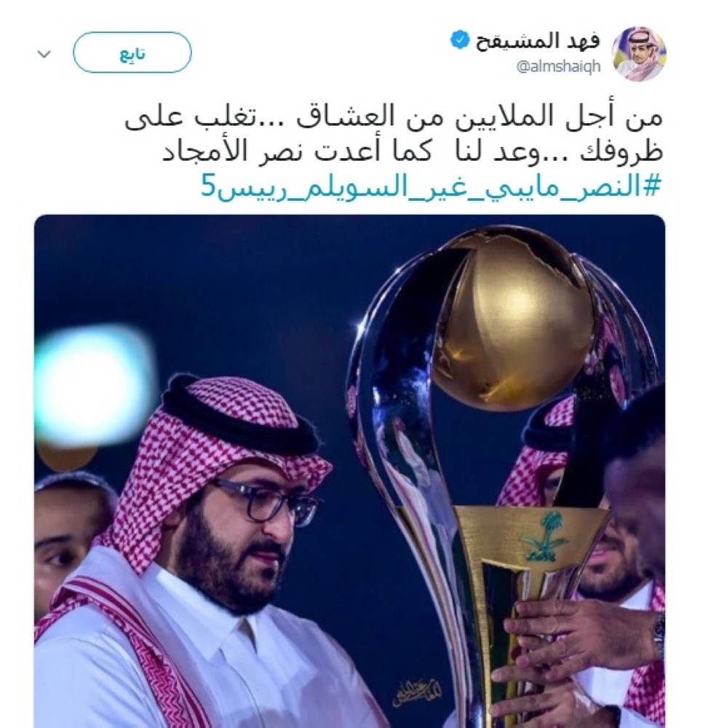Click the first line of tweet text
705x728 pixels.
[393, 117]
